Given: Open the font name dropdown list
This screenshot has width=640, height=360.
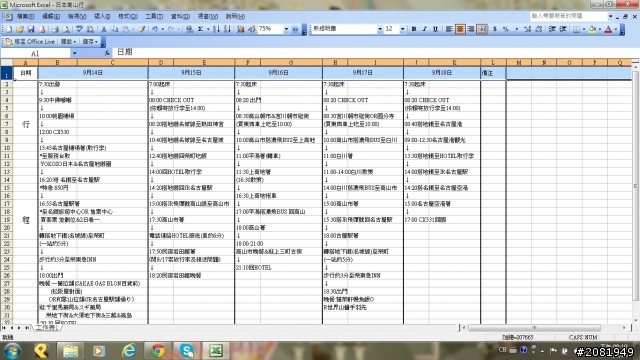Looking at the screenshot, I should (x=380, y=29).
